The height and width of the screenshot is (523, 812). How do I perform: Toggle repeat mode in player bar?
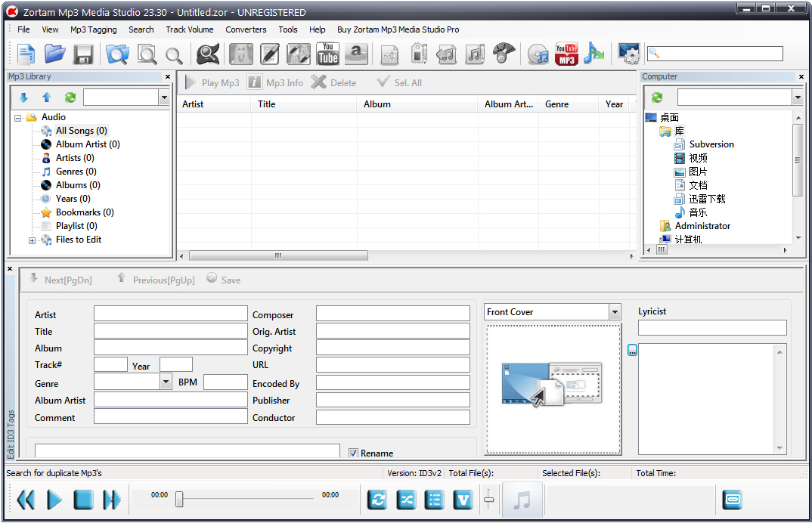click(377, 500)
